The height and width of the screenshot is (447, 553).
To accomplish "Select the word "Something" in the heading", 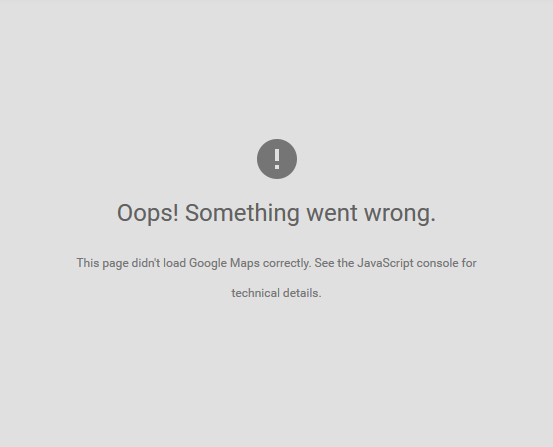I will [242, 213].
